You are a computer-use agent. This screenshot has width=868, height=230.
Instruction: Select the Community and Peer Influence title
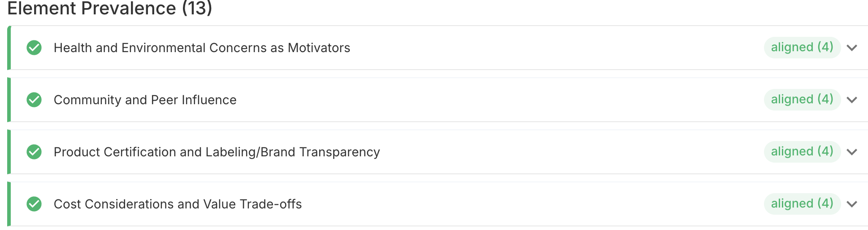[x=145, y=100]
